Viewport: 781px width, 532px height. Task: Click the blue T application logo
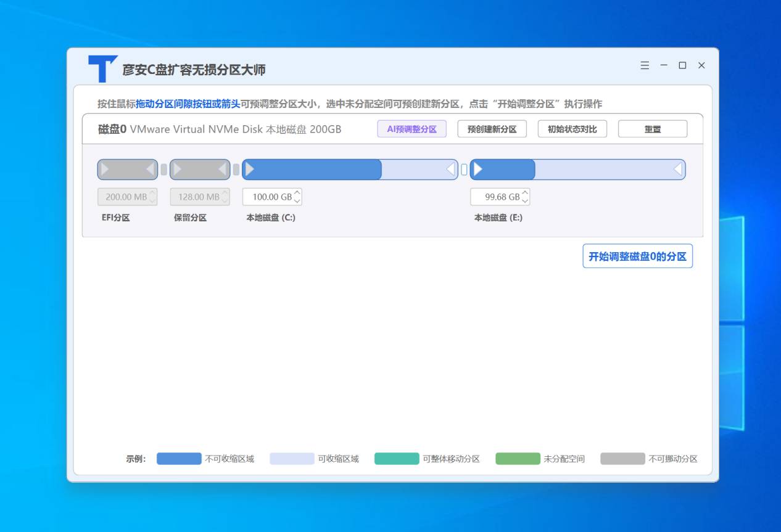pos(102,68)
